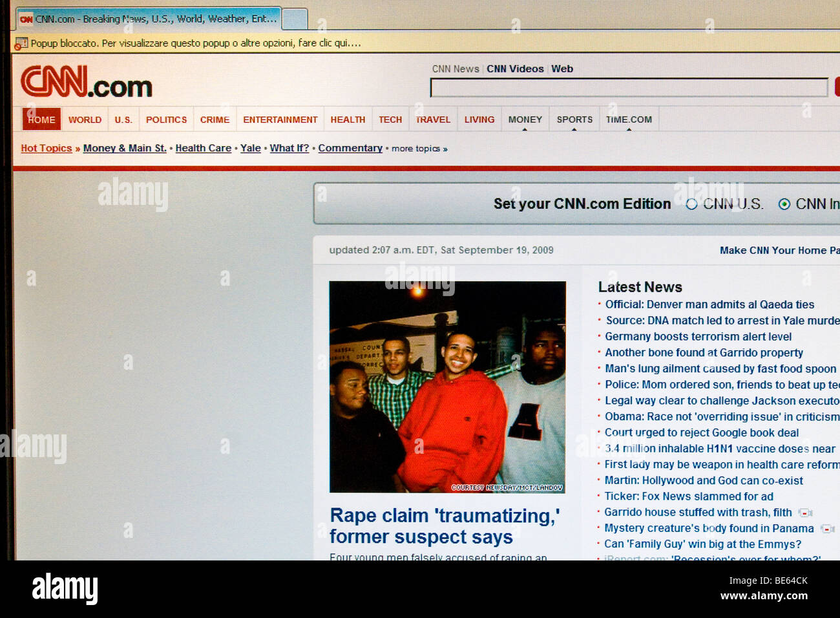The height and width of the screenshot is (618, 840).
Task: Open Money & Main St. topic
Action: 125,148
